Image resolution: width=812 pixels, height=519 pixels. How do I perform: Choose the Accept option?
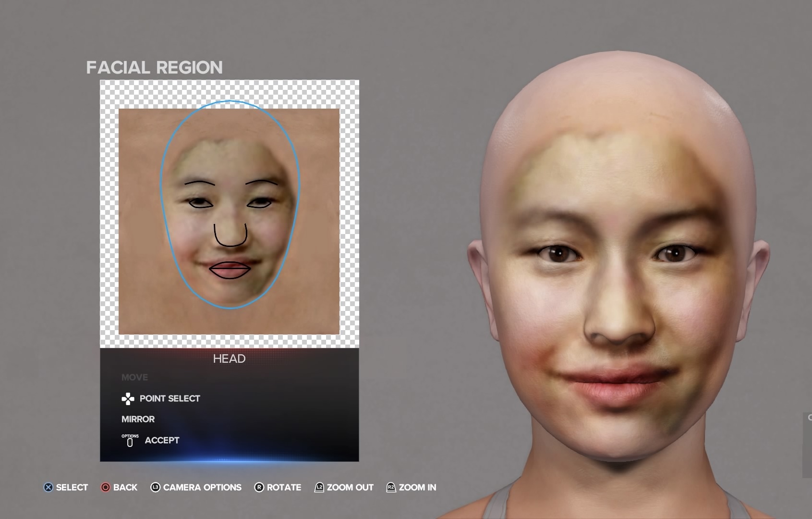pos(162,440)
